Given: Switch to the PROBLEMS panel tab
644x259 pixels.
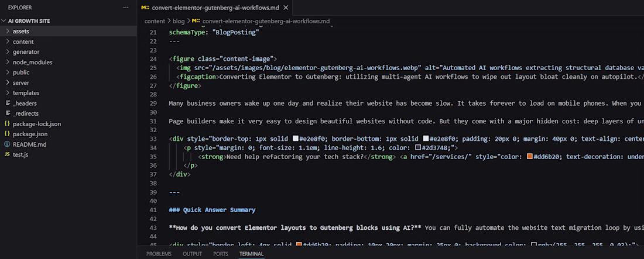Looking at the screenshot, I should coord(159,254).
